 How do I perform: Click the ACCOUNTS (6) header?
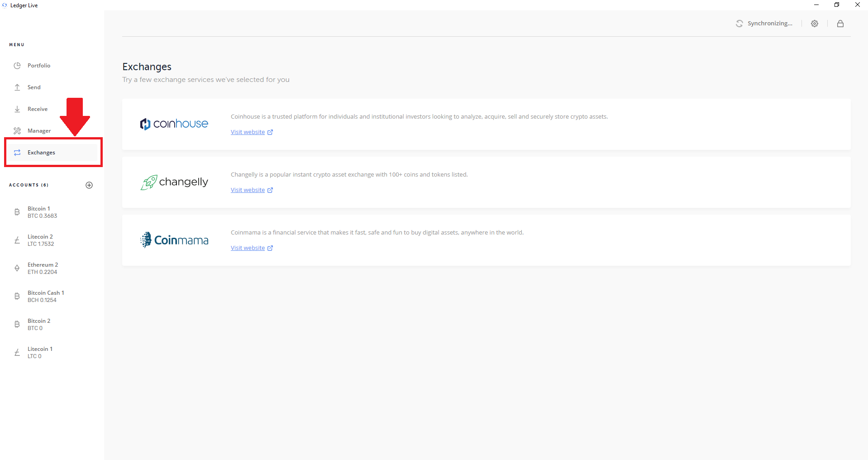(29, 185)
